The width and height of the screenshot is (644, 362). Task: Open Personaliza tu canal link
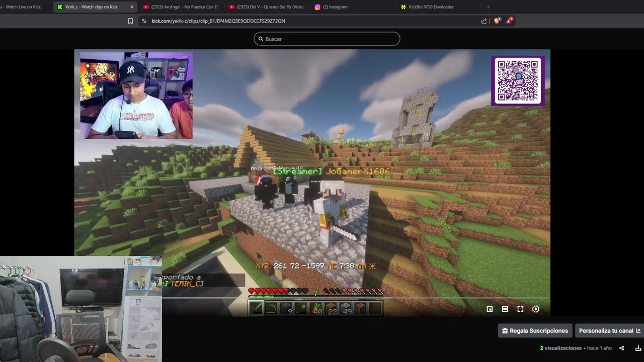tap(609, 331)
